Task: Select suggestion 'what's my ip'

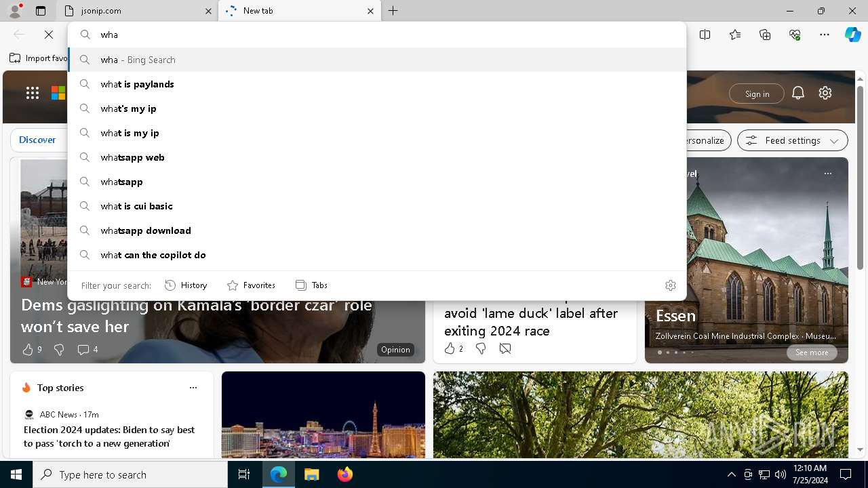Action: coord(377,108)
